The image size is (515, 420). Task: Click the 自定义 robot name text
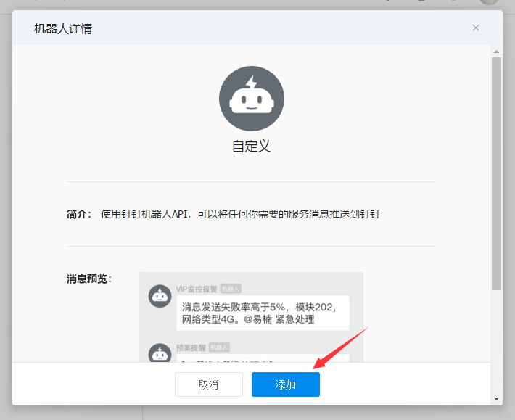(251, 146)
